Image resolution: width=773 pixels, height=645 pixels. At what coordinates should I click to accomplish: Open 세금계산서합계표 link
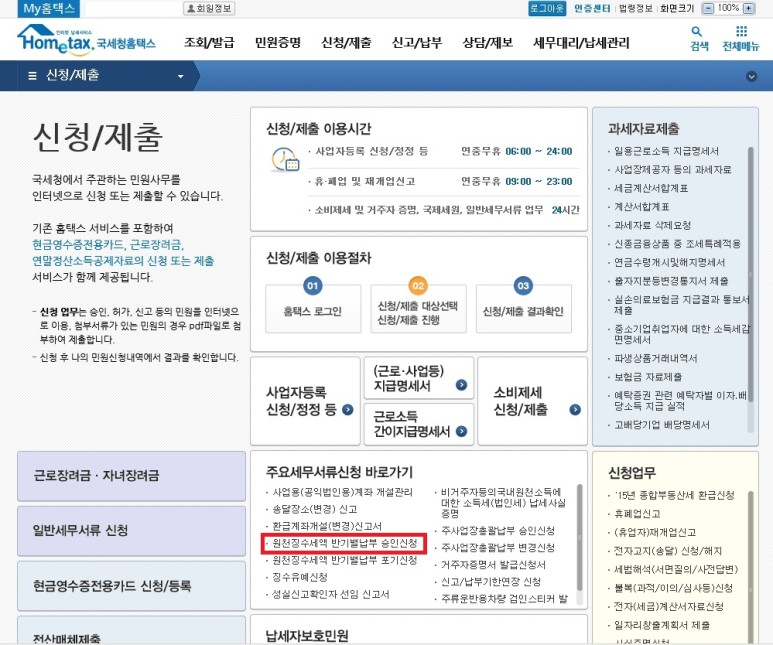[x=651, y=188]
